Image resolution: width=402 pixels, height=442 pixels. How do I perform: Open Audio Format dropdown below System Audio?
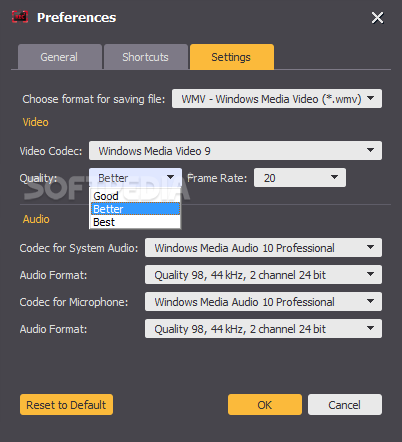pos(263,275)
